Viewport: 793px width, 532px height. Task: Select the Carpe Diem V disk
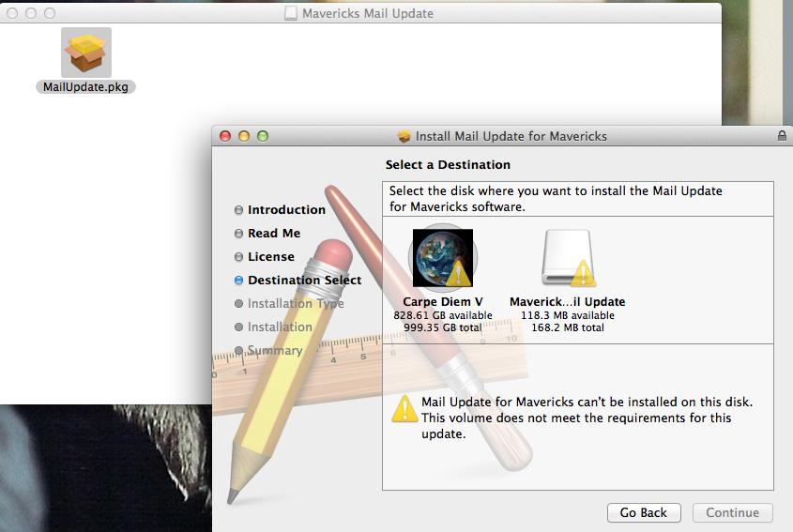click(443, 258)
